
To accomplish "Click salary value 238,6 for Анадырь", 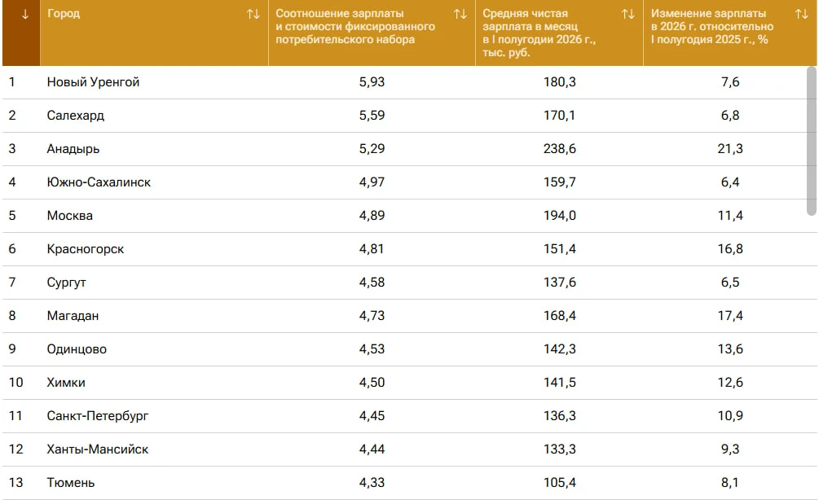I will tap(559, 149).
